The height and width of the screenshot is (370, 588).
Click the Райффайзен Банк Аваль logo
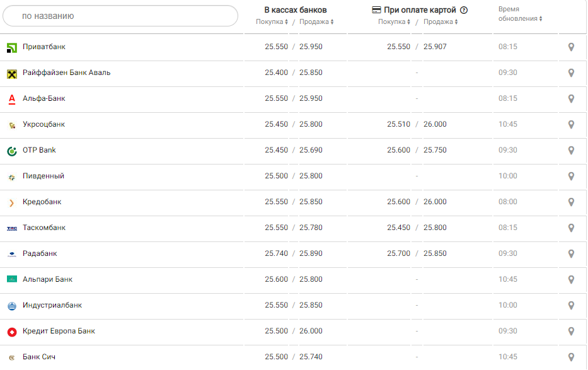point(11,73)
